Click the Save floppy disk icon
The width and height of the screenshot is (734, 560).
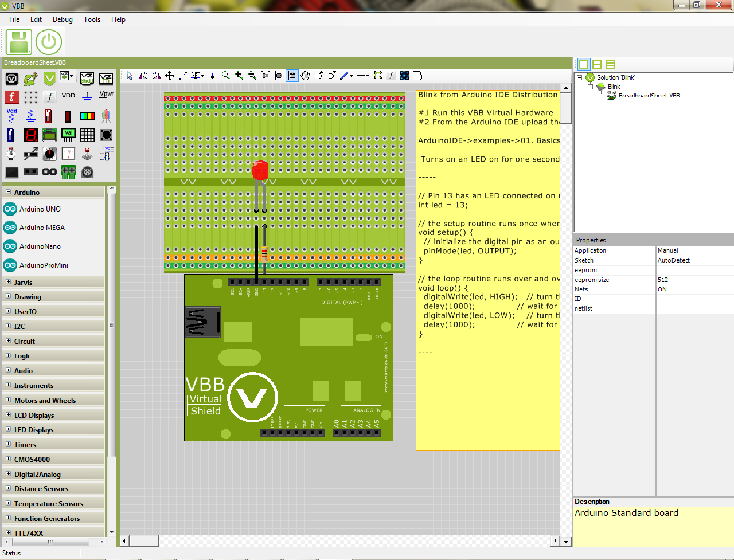pos(19,42)
